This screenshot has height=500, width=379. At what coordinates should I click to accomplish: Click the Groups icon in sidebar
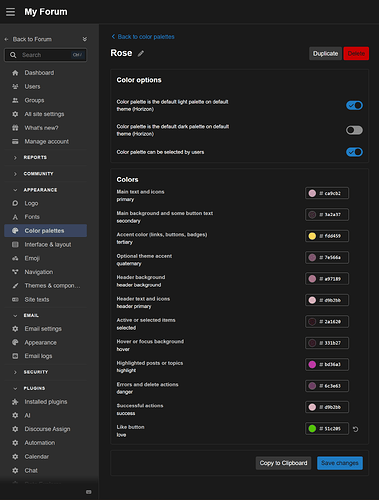(x=15, y=100)
